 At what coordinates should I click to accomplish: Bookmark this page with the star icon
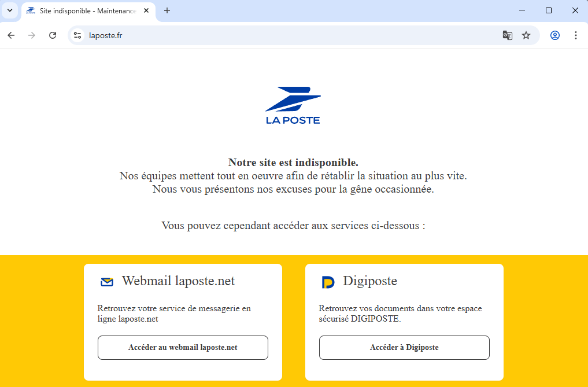tap(526, 35)
